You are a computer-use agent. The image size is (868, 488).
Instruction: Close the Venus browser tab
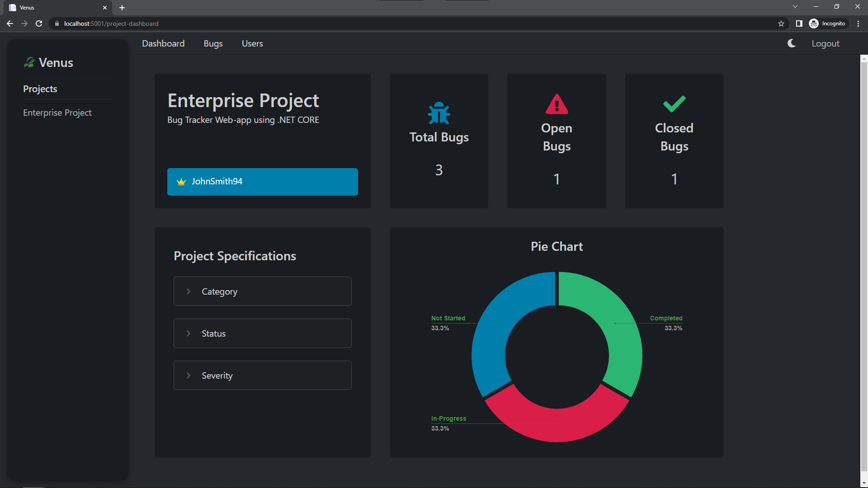(105, 8)
